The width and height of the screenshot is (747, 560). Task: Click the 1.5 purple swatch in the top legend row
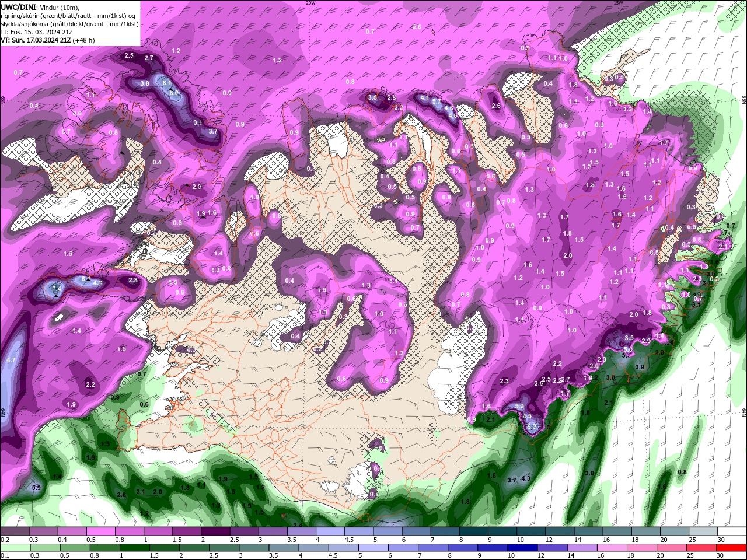pos(187,531)
